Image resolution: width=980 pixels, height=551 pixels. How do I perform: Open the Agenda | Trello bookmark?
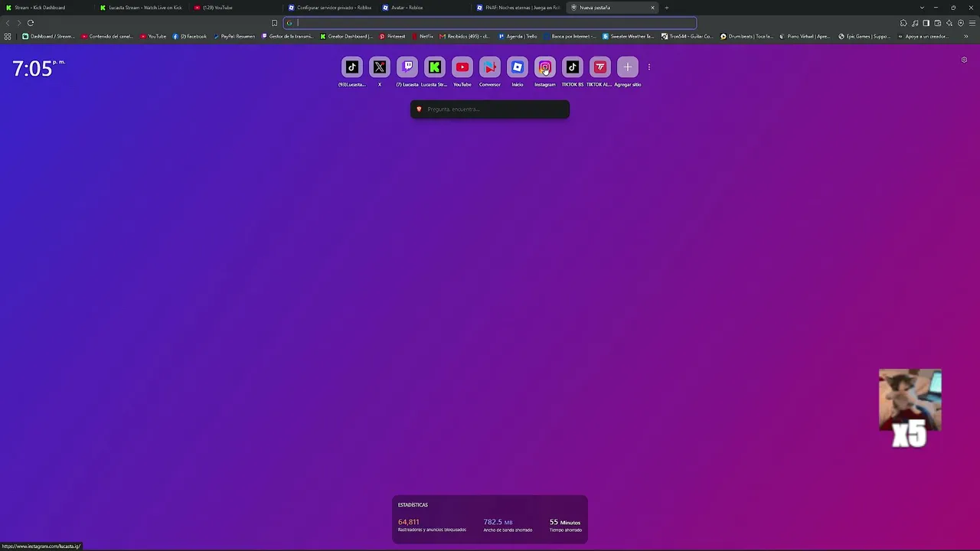[518, 36]
